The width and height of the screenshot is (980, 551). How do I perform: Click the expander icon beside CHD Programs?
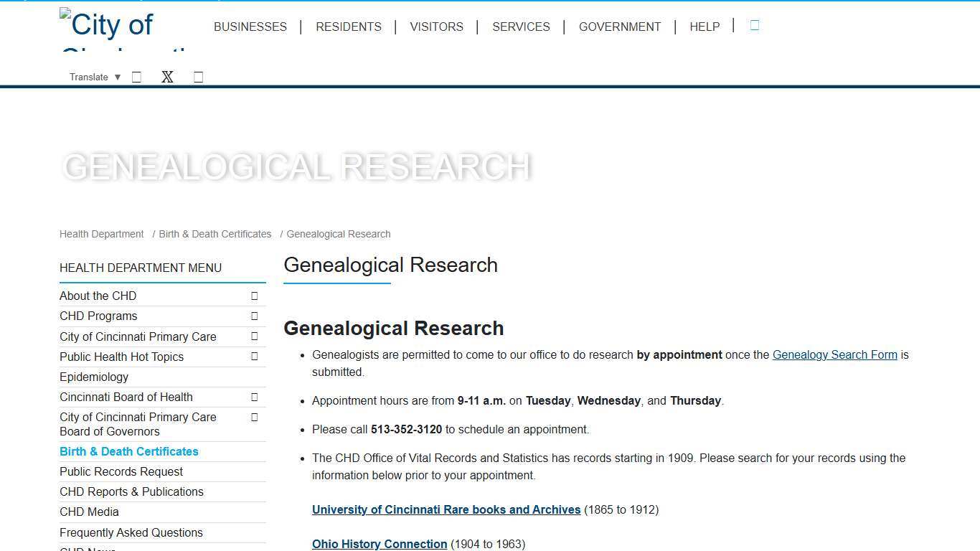tap(254, 316)
